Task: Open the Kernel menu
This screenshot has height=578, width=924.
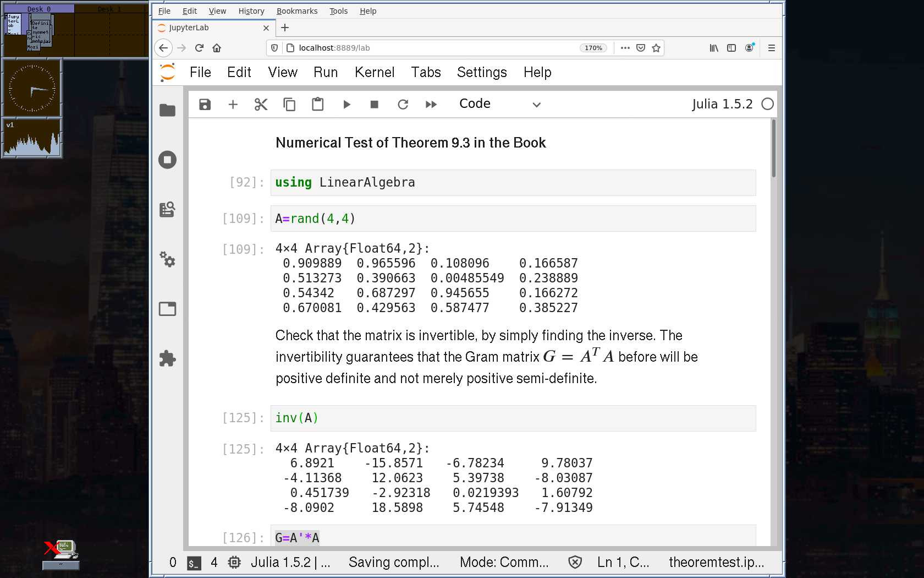Action: click(374, 72)
